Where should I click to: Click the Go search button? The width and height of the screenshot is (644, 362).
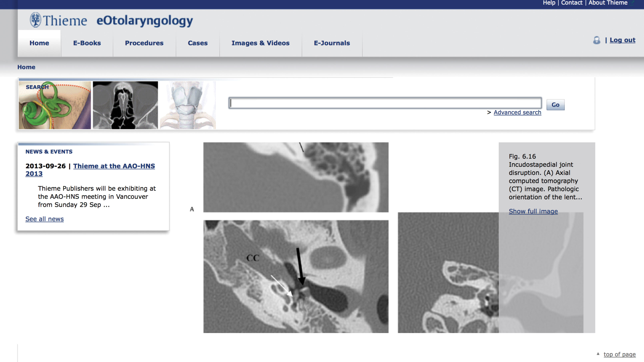tap(555, 105)
